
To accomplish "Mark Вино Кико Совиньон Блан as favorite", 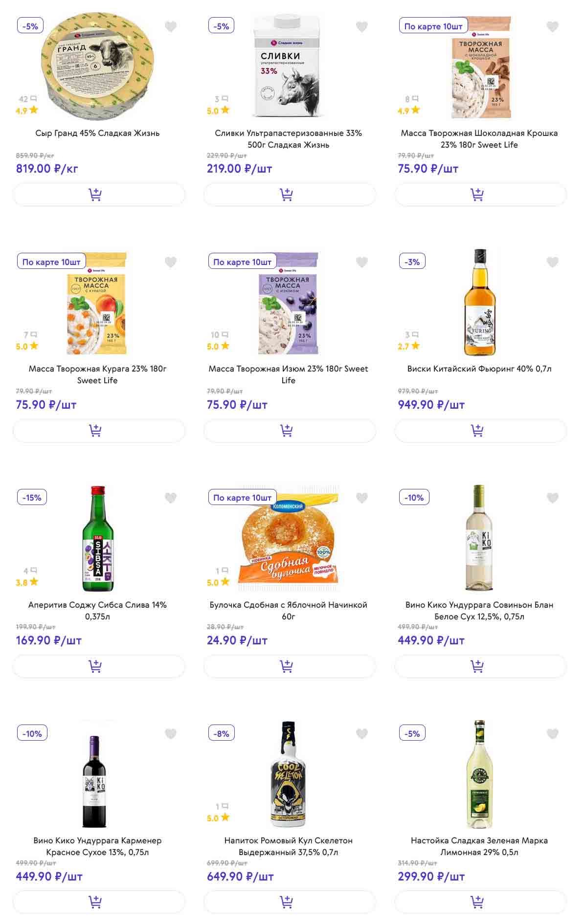I will 552,498.
